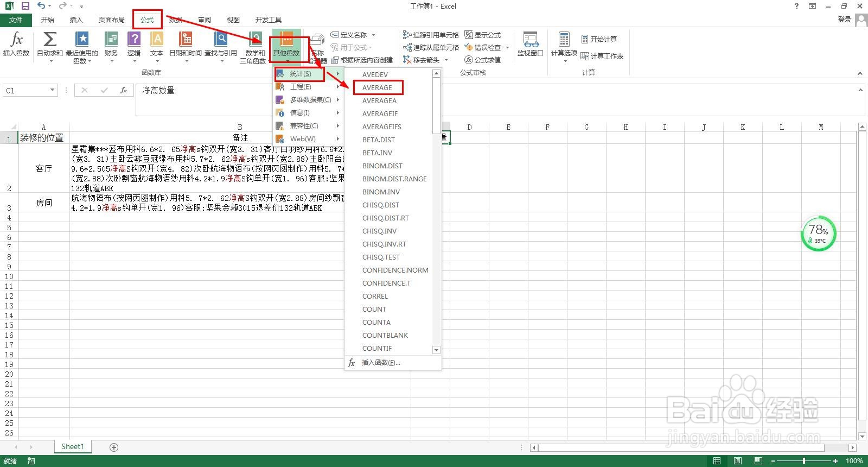This screenshot has height=467, width=868.
Task: Click Error Checking (错误检查)
Action: coord(483,47)
